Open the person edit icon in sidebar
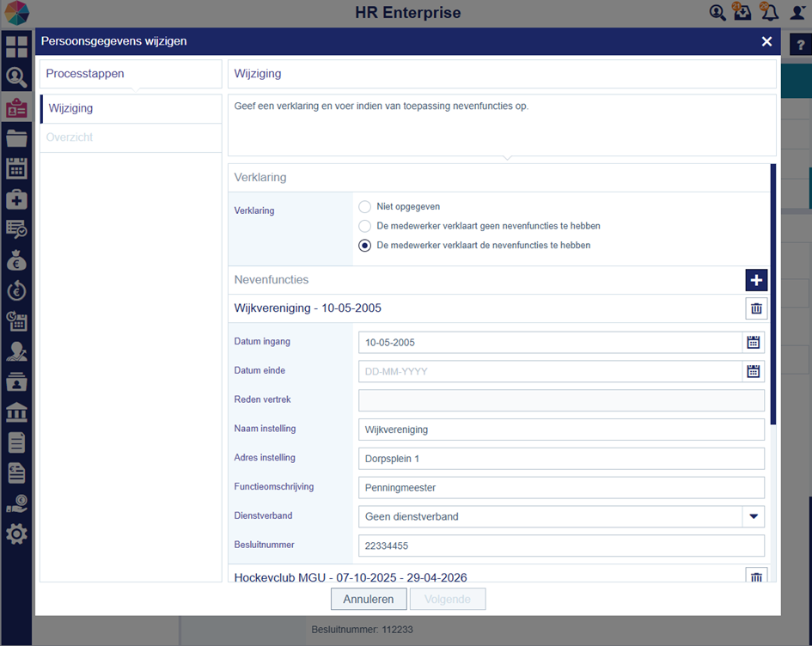812x646 pixels. pos(16,351)
